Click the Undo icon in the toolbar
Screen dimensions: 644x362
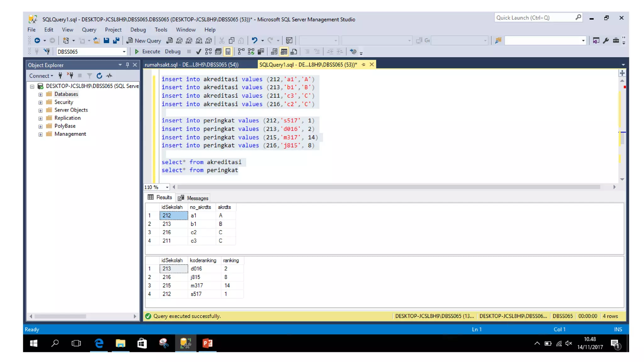point(254,41)
